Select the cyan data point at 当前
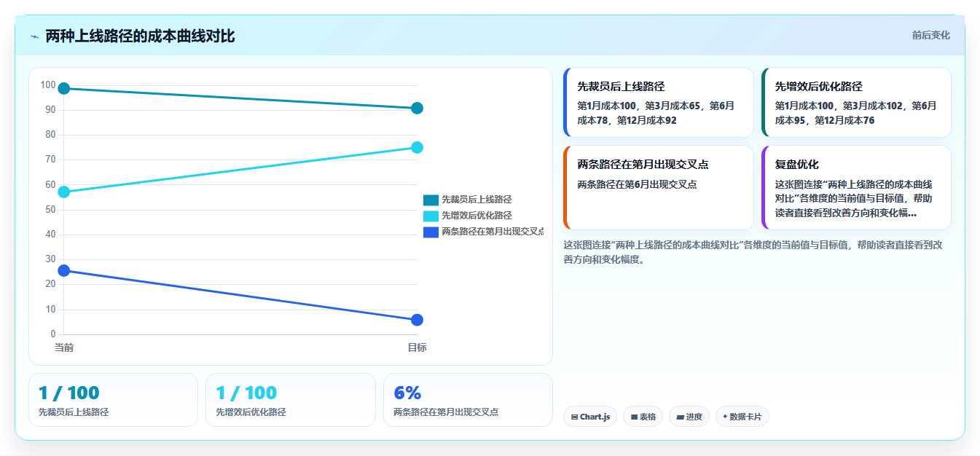 click(x=63, y=192)
